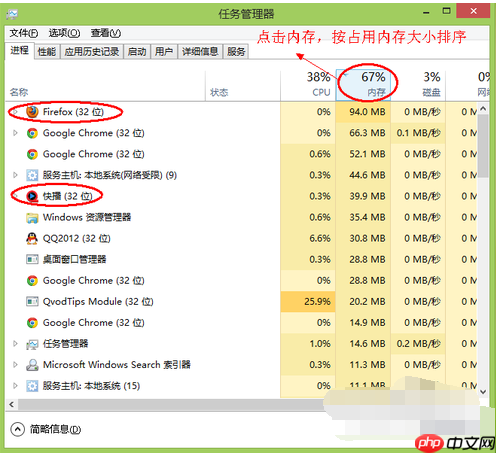Select the 桌面窗口管理器 process name
The width and height of the screenshot is (496, 453).
coord(74,259)
